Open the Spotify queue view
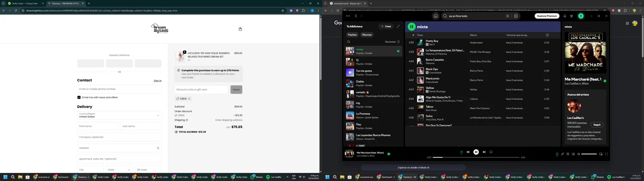Viewport: 644px width, 181px height. (x=568, y=154)
